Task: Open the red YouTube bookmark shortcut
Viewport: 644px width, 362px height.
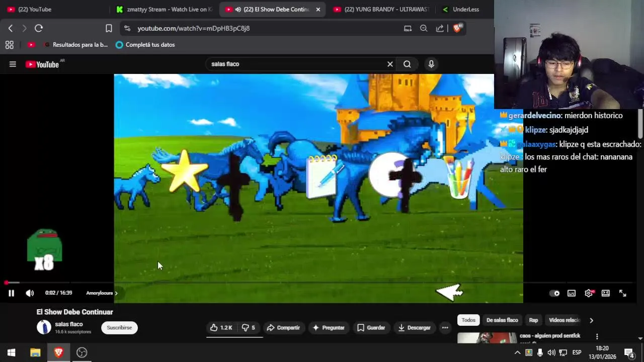Action: click(x=31, y=45)
